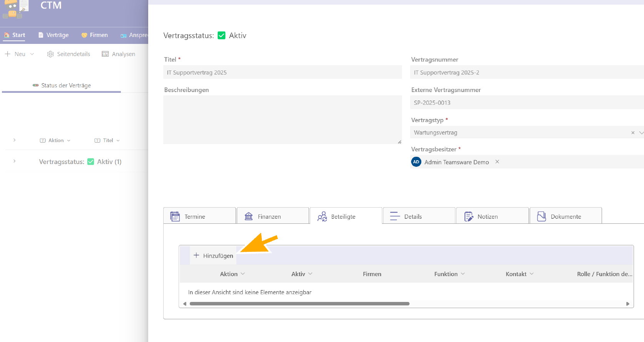Screen dimensions: 644x342
Task: Open the Neu menu button
Action: (x=19, y=54)
